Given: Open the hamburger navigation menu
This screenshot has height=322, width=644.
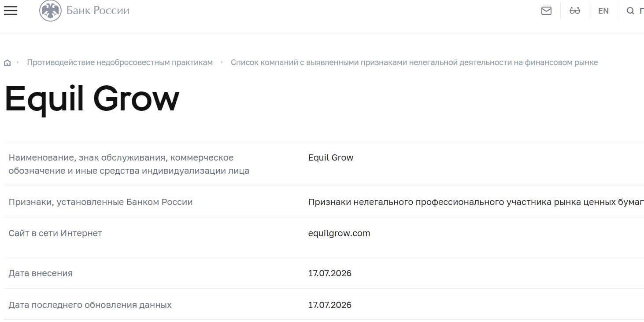Looking at the screenshot, I should (10, 11).
